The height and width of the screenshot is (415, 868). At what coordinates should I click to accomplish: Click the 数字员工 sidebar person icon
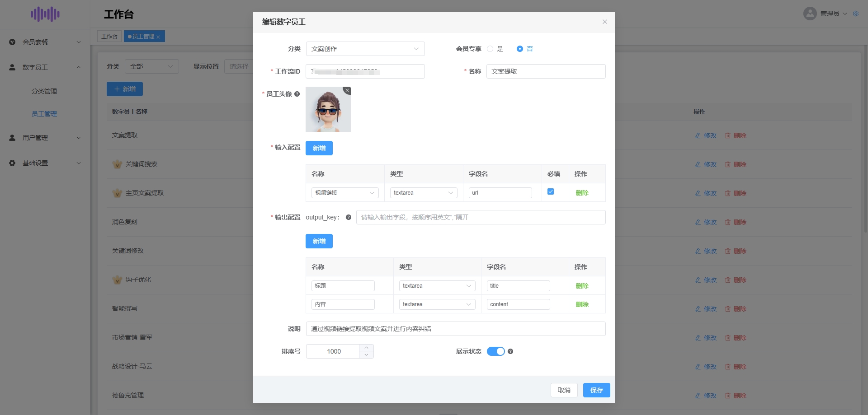click(x=12, y=67)
